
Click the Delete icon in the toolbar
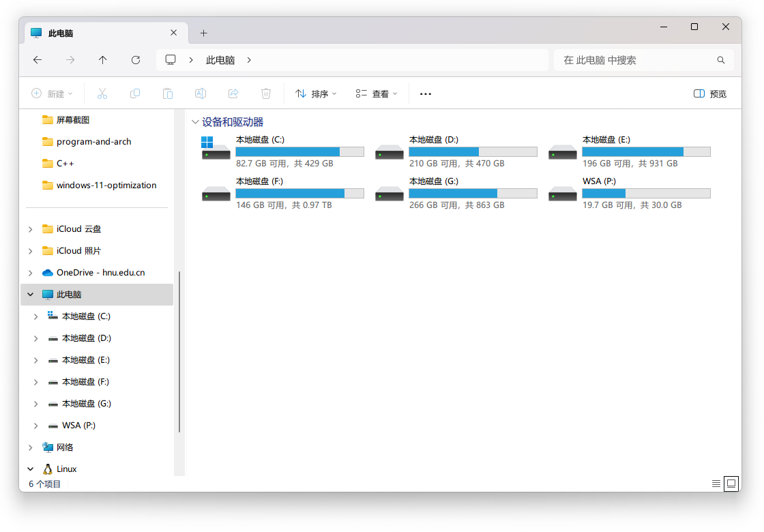coord(266,93)
